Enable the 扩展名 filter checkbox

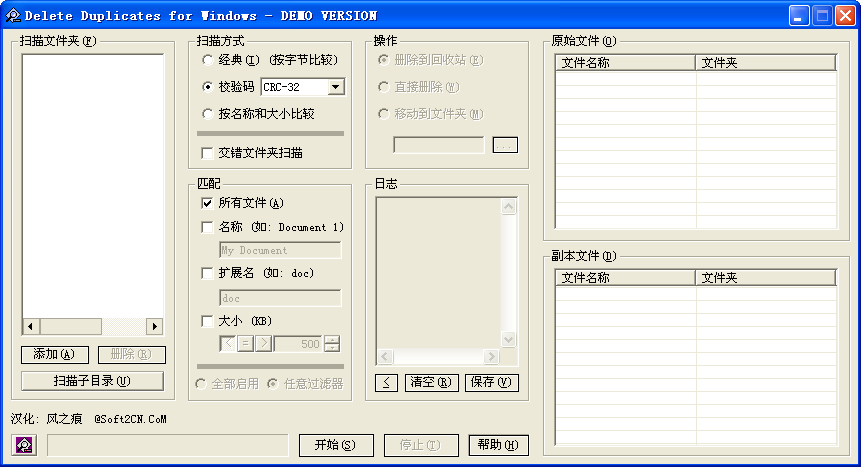coord(208,273)
